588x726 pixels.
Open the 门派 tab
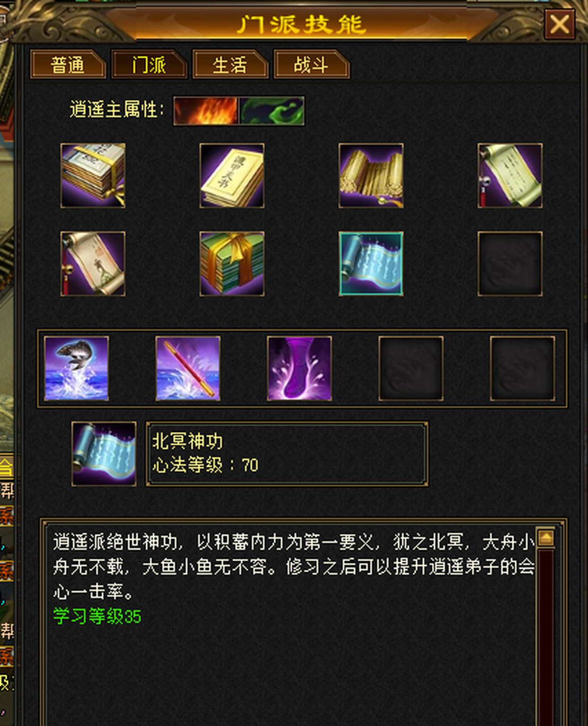pos(149,65)
